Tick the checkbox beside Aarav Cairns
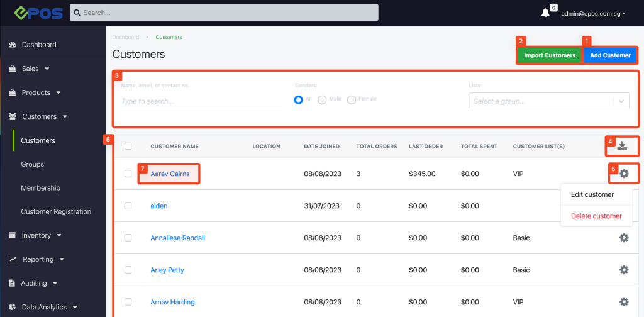 (128, 174)
